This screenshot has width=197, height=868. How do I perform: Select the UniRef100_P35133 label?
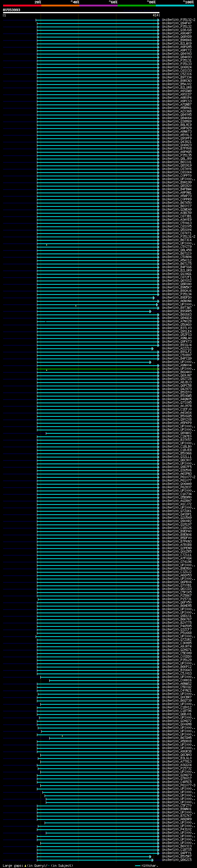coord(177,64)
